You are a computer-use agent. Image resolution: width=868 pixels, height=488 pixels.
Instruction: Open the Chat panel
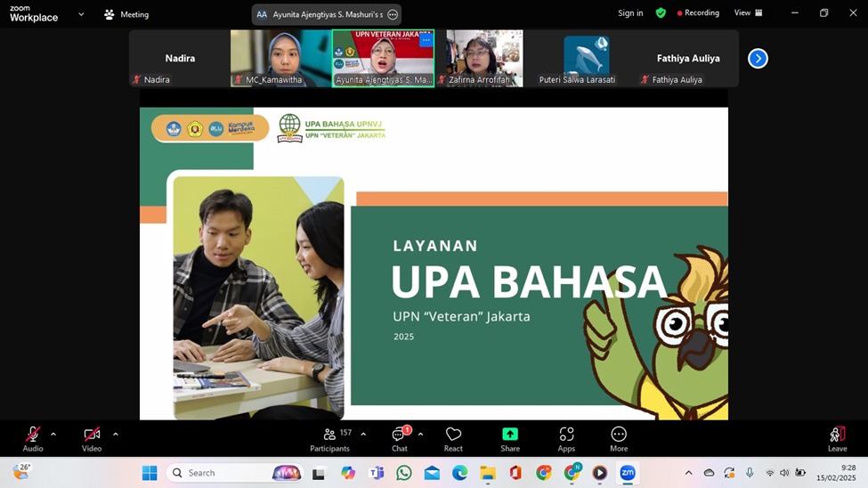(400, 438)
